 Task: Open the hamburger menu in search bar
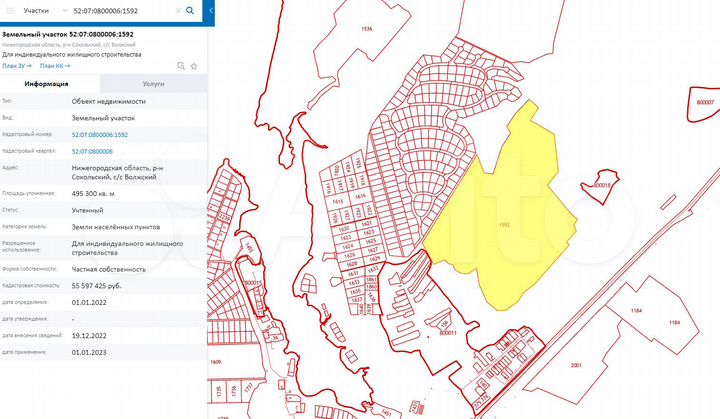pyautogui.click(x=11, y=12)
